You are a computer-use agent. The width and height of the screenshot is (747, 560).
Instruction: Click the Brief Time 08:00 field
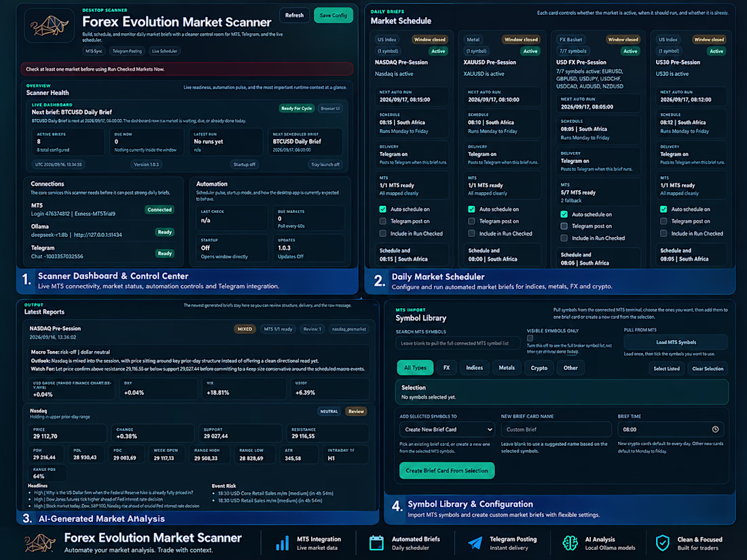pos(671,429)
